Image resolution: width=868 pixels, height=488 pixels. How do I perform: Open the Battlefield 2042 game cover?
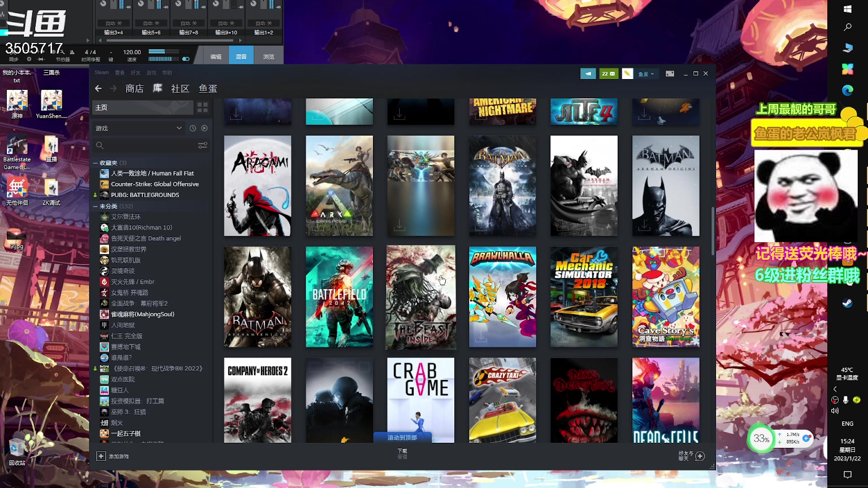click(339, 297)
